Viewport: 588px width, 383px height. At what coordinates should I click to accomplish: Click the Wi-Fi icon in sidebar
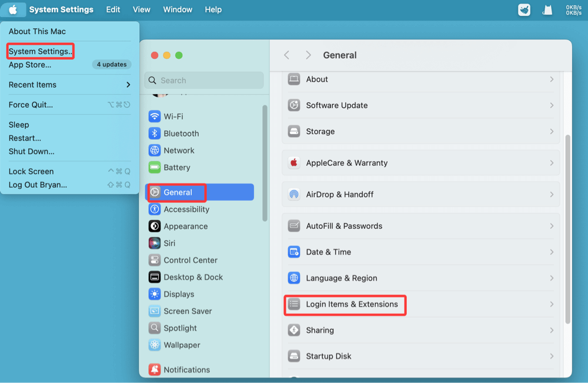tap(155, 116)
